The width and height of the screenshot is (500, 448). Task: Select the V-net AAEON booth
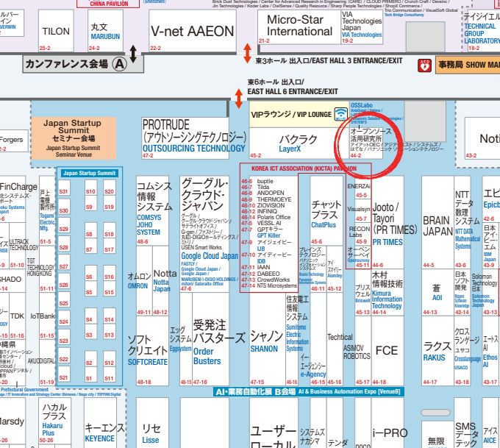tap(193, 31)
